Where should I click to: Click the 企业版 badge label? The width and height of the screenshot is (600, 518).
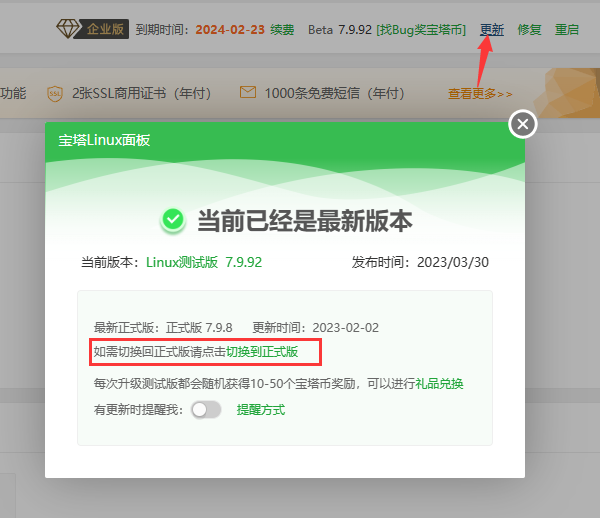[x=105, y=29]
